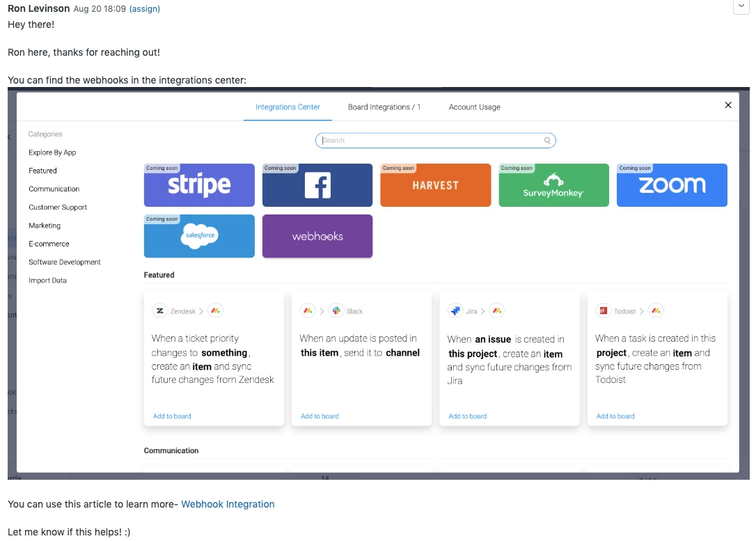The height and width of the screenshot is (541, 756).
Task: Open the webhooks integration tile
Action: [x=317, y=236]
